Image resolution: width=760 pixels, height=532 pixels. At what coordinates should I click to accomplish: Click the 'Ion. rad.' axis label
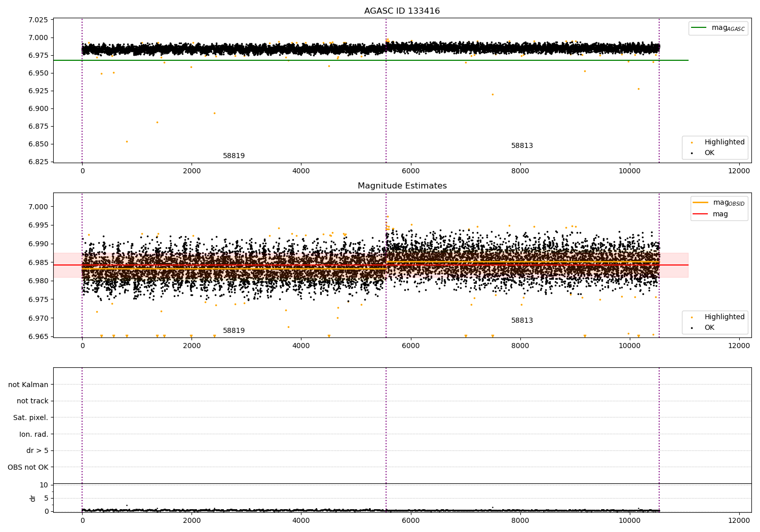34,434
